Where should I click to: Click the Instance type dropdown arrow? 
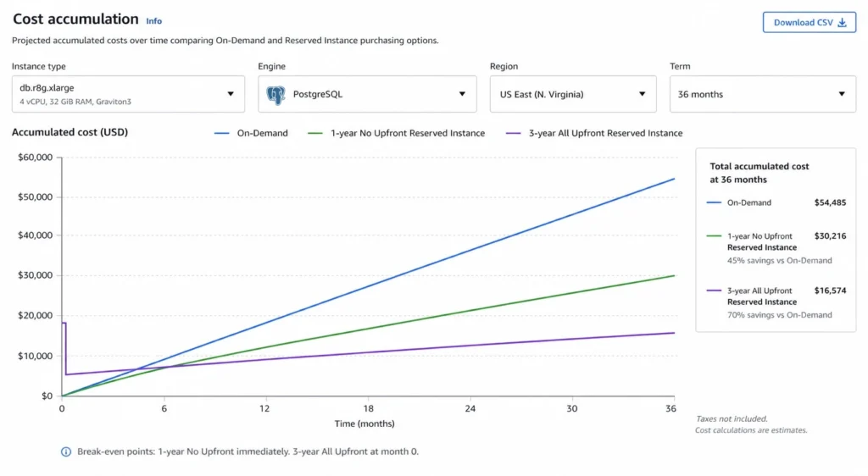tap(231, 94)
